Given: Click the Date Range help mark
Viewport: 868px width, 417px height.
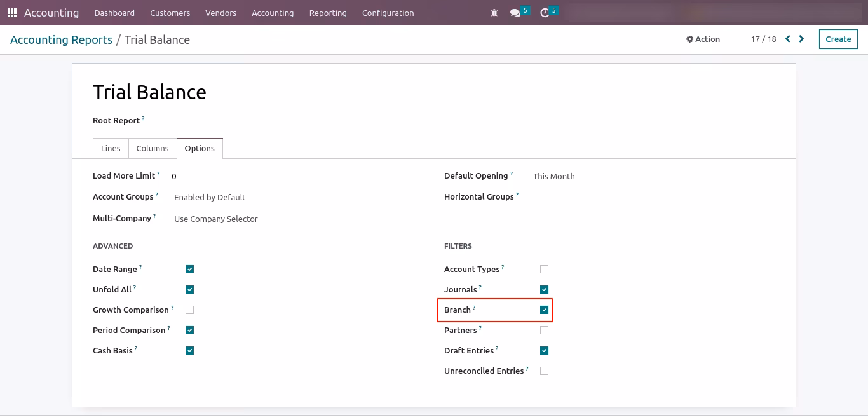Looking at the screenshot, I should (x=140, y=267).
